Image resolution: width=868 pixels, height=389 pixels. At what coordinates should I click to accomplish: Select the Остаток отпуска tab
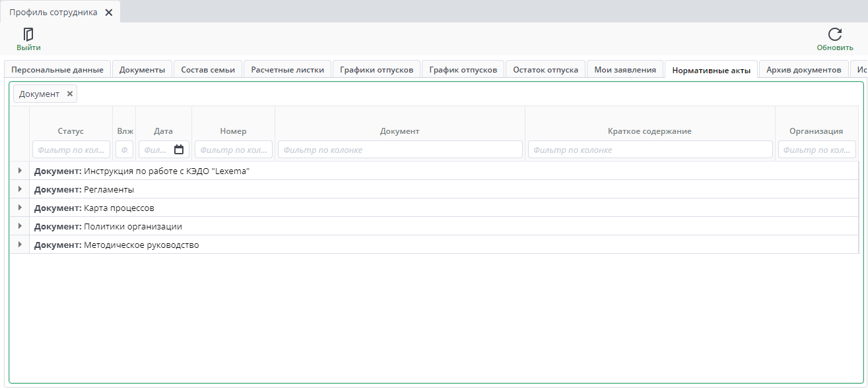pos(545,70)
